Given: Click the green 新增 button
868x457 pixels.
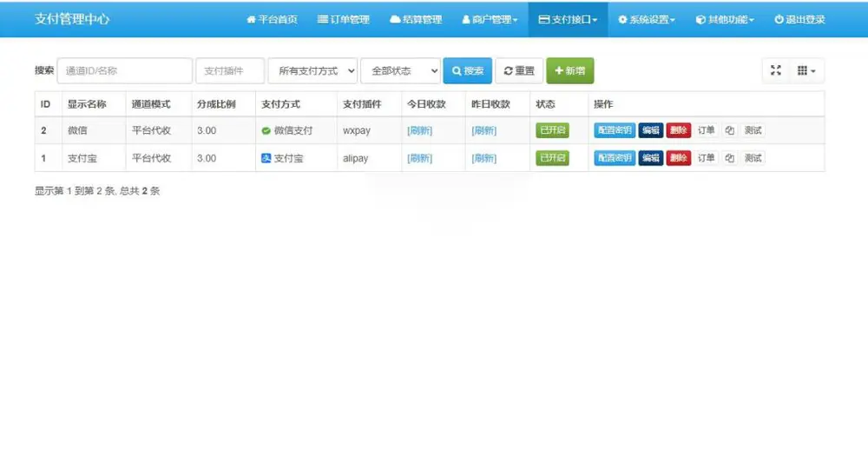Looking at the screenshot, I should click(x=569, y=71).
